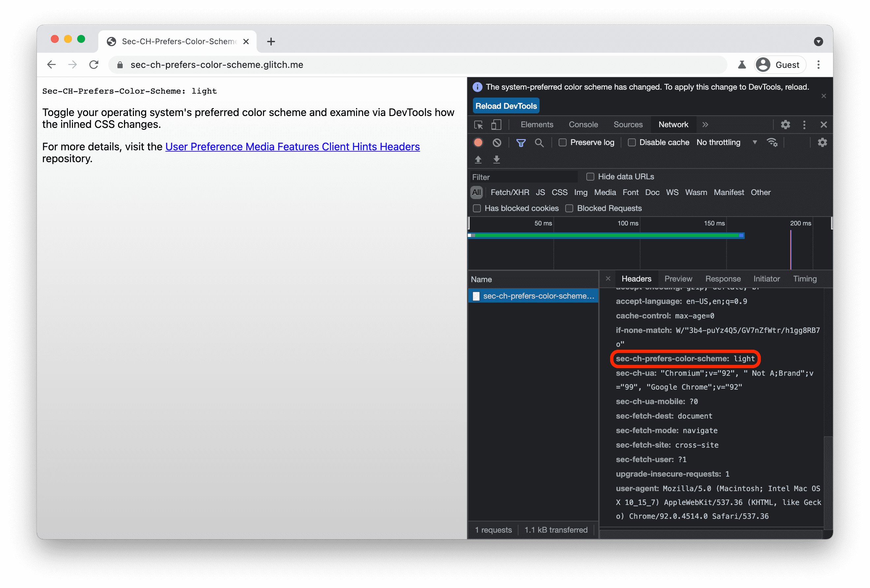Click Reload DevTools button
The height and width of the screenshot is (588, 870).
click(506, 106)
